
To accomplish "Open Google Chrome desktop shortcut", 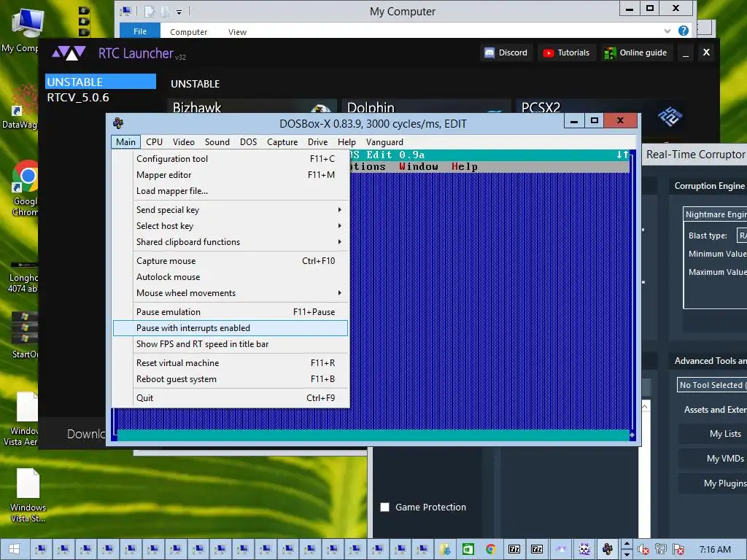I will (25, 189).
